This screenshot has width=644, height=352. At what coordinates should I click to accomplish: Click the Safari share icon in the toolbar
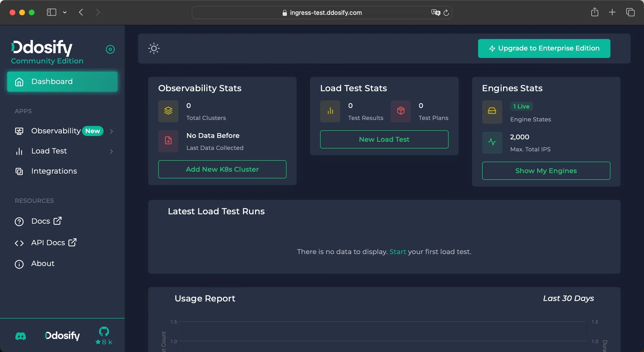(595, 12)
